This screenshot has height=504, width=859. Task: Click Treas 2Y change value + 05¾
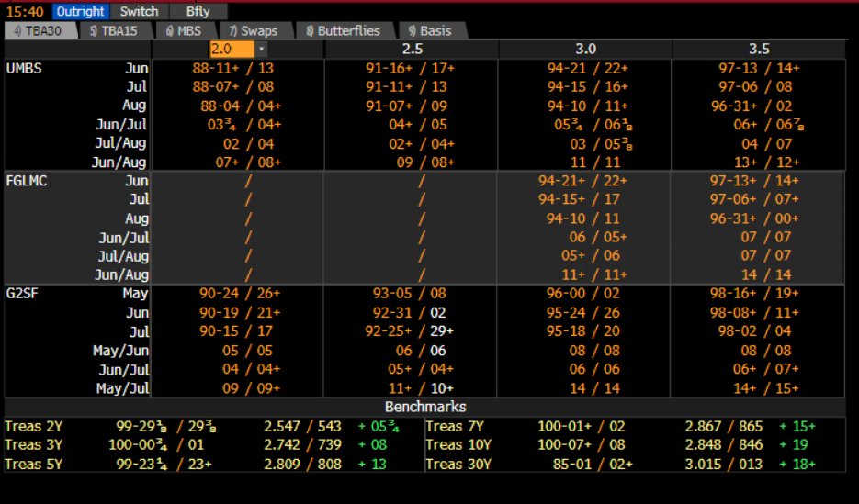tap(379, 426)
